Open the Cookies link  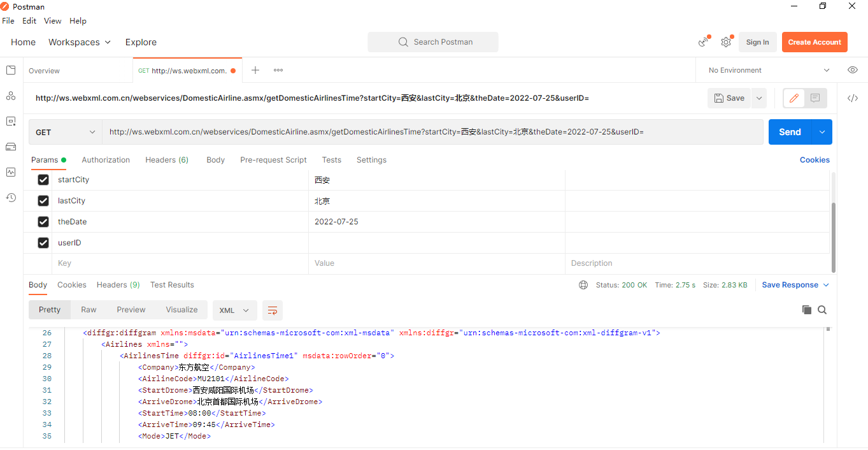[815, 160]
